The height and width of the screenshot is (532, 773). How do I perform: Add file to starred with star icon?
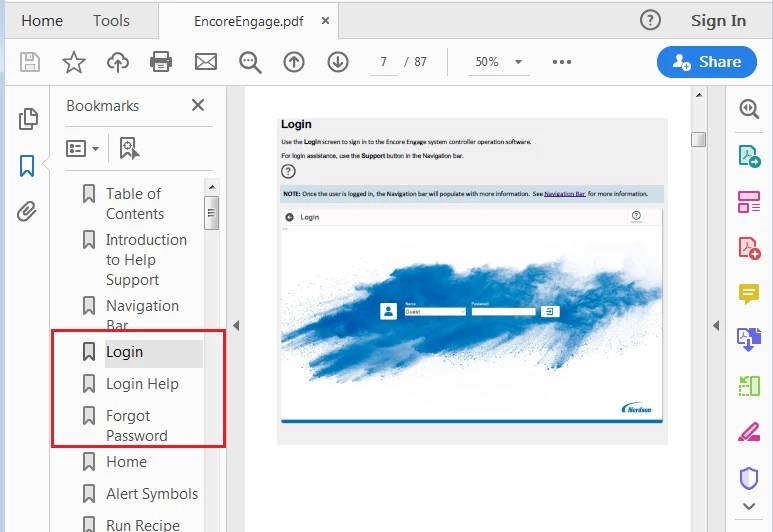pos(73,62)
